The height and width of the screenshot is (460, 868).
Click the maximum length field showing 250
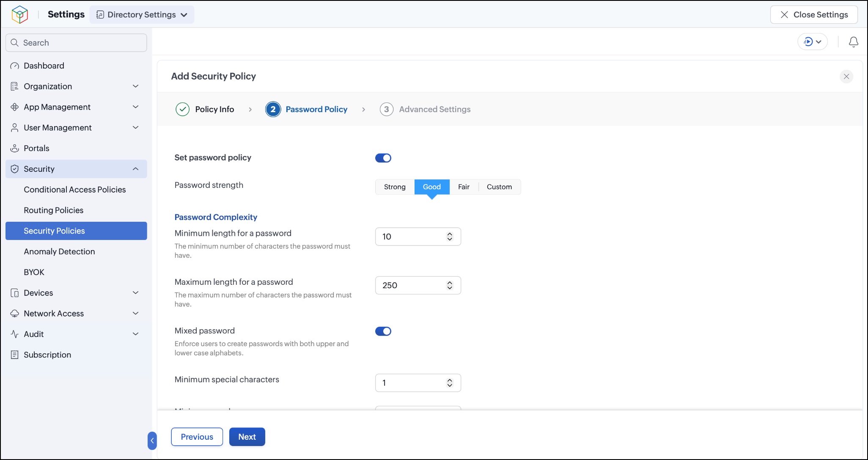click(x=418, y=286)
